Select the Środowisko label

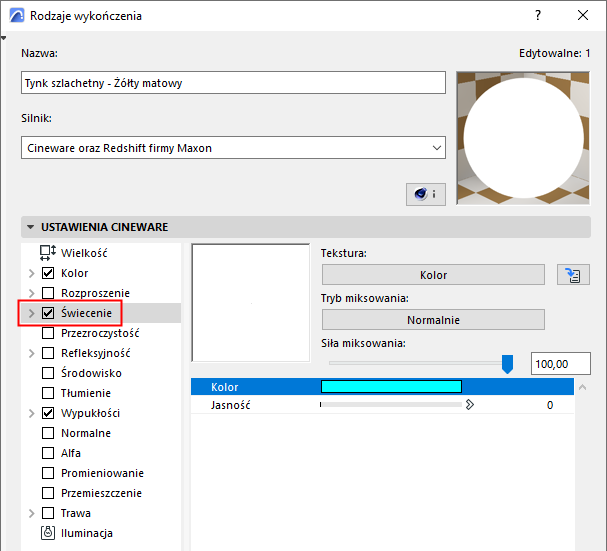[x=91, y=373]
